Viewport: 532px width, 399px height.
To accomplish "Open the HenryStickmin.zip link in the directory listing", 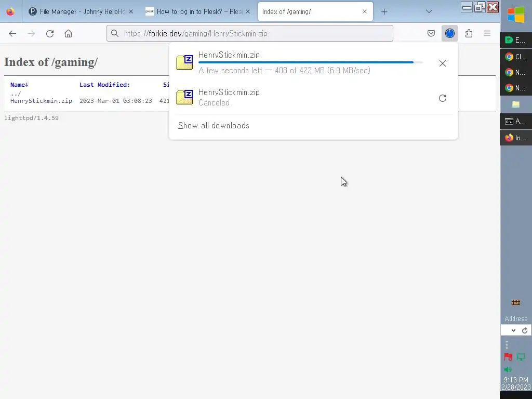I will coord(41,101).
